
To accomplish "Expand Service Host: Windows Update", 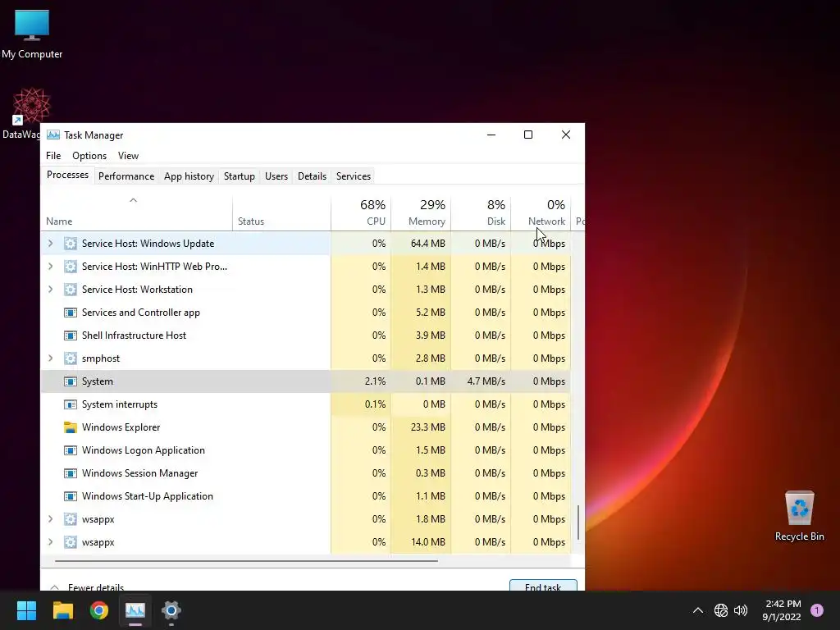I will tap(50, 243).
